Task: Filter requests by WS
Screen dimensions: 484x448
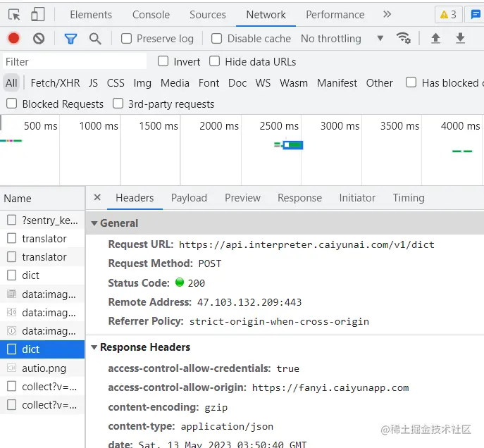Action: click(x=263, y=82)
